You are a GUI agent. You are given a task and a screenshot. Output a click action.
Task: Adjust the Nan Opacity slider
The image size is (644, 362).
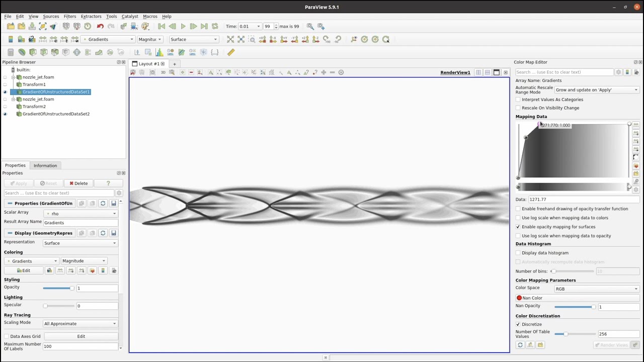[576, 307]
